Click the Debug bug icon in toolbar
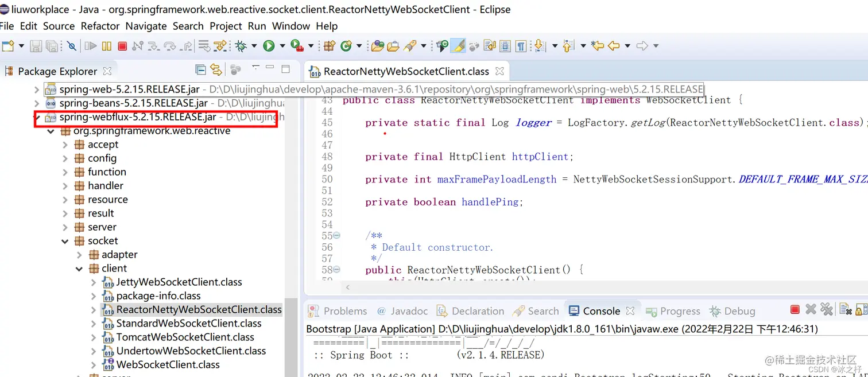This screenshot has height=377, width=868. click(241, 46)
